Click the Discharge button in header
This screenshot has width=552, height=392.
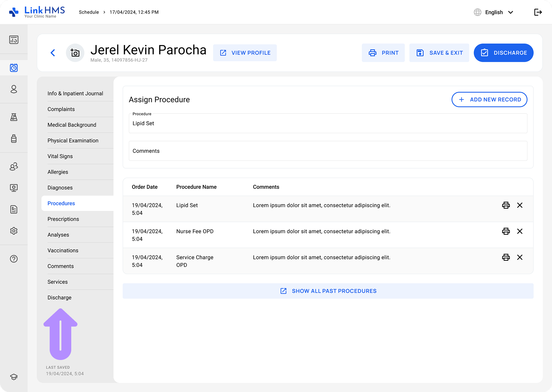pyautogui.click(x=504, y=53)
